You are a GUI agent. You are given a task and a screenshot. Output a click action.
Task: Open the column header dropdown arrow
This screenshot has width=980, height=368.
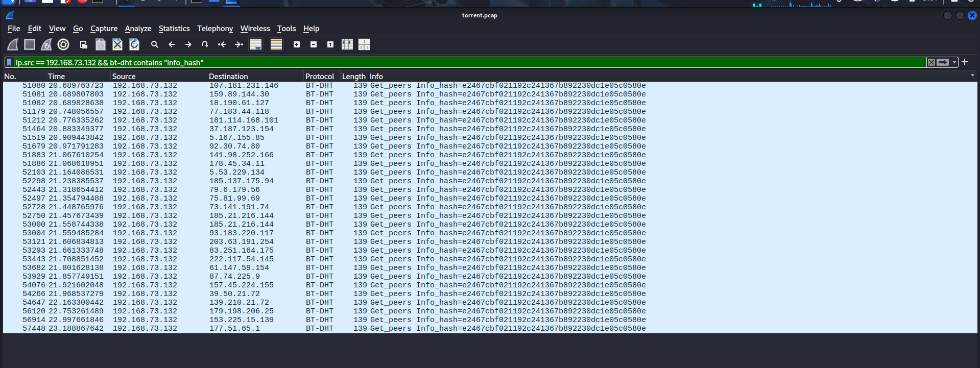point(972,76)
